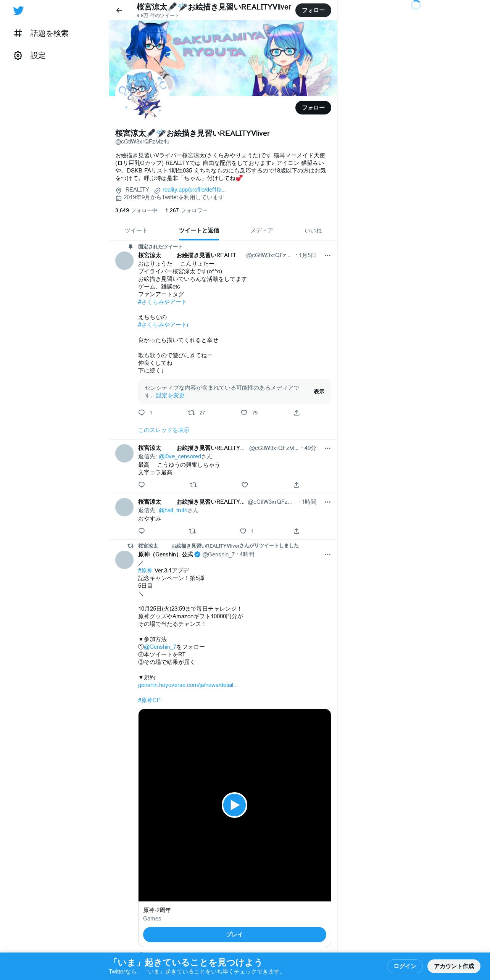The width and height of the screenshot is (490, 980).
Task: Show sensitive media with 表示
Action: click(319, 392)
